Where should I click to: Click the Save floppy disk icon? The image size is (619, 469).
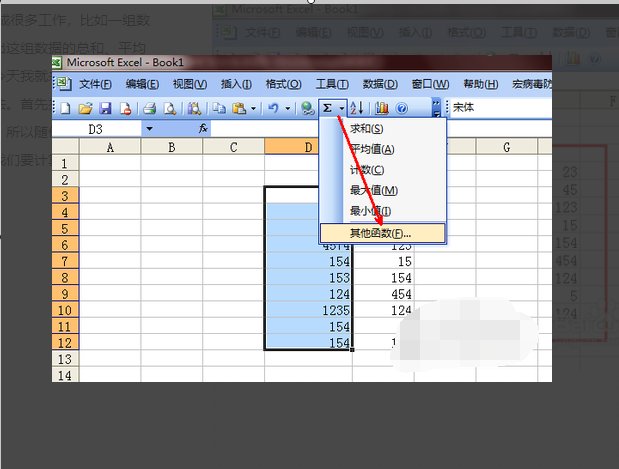click(105, 108)
